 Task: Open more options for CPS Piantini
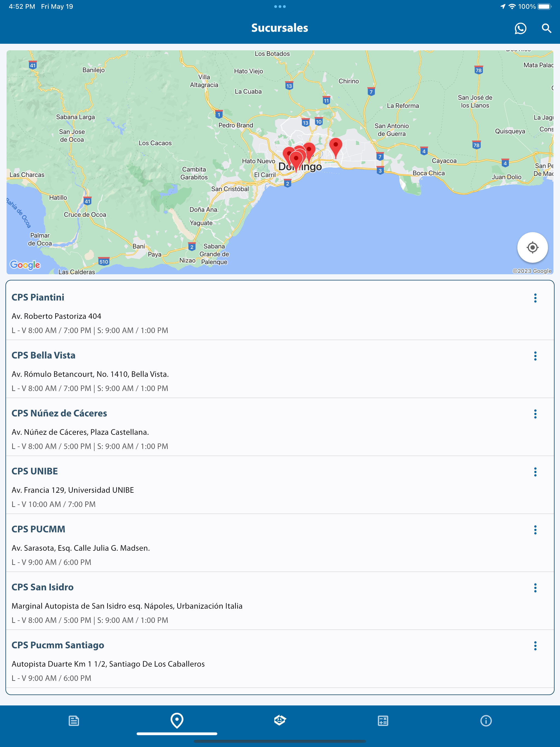point(535,298)
